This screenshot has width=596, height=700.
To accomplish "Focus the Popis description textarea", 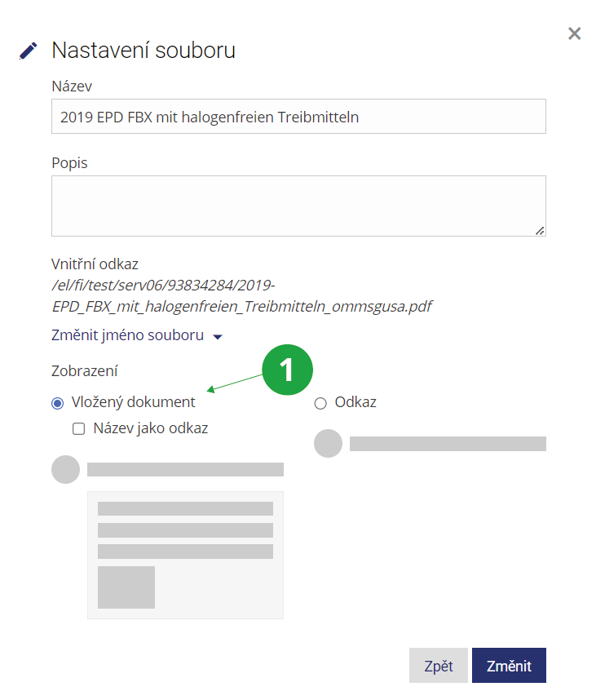I will click(x=298, y=206).
